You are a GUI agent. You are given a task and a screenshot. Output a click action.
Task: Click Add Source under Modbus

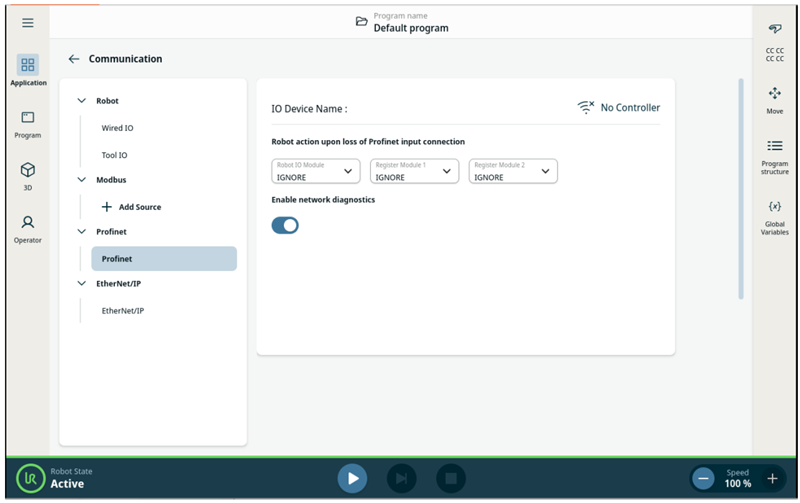(x=131, y=207)
